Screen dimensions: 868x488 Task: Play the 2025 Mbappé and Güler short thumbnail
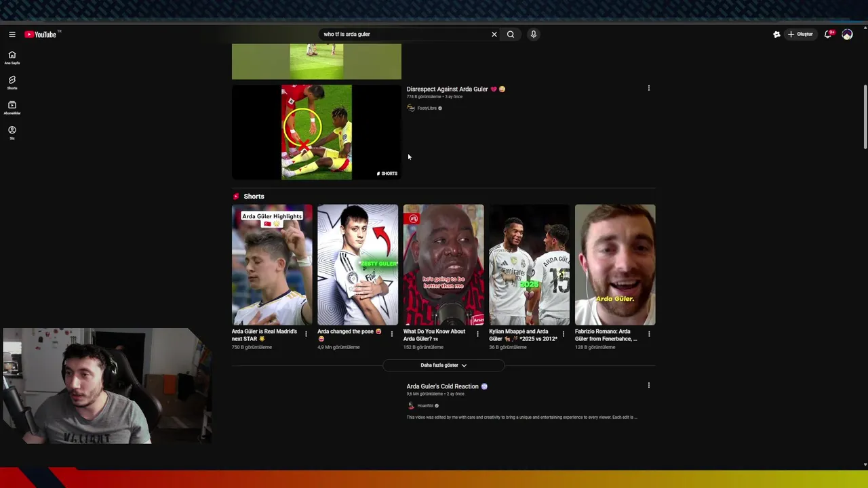[x=529, y=265]
